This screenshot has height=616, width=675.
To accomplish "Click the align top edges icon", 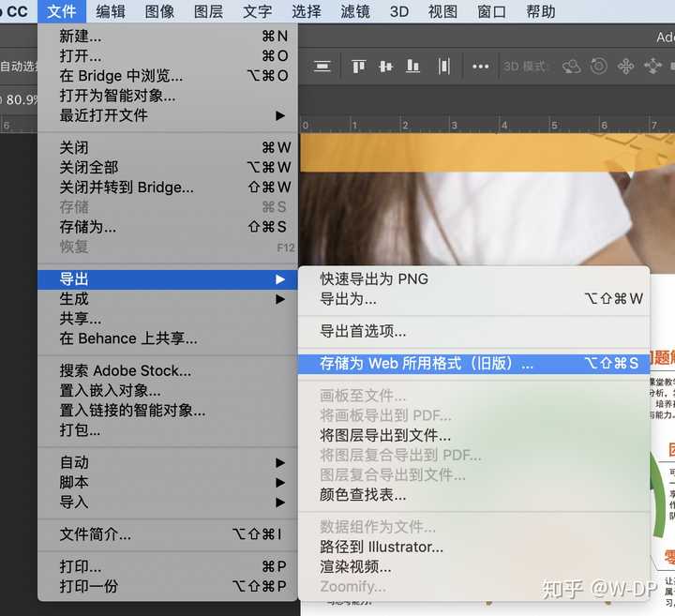I will (358, 67).
